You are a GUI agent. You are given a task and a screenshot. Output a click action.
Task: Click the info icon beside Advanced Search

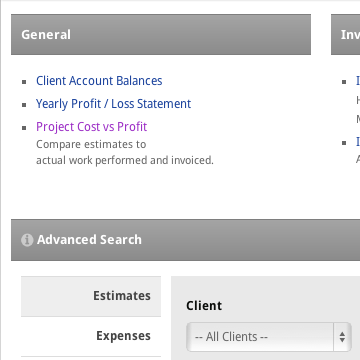click(x=27, y=240)
